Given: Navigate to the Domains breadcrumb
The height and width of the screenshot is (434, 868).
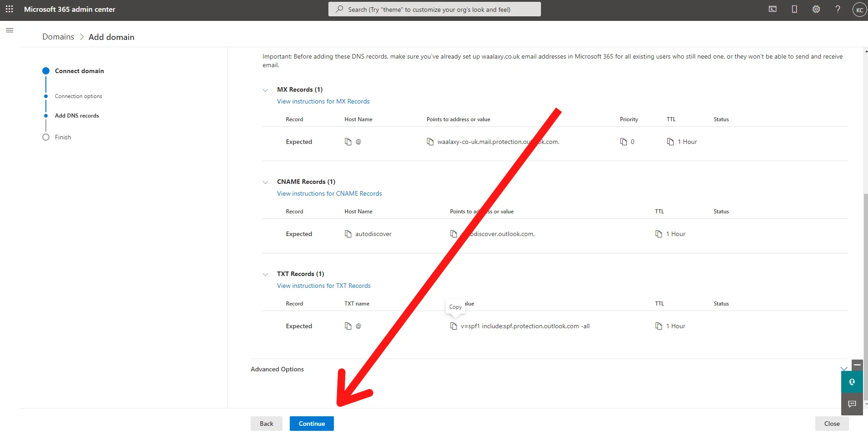Looking at the screenshot, I should [x=58, y=37].
